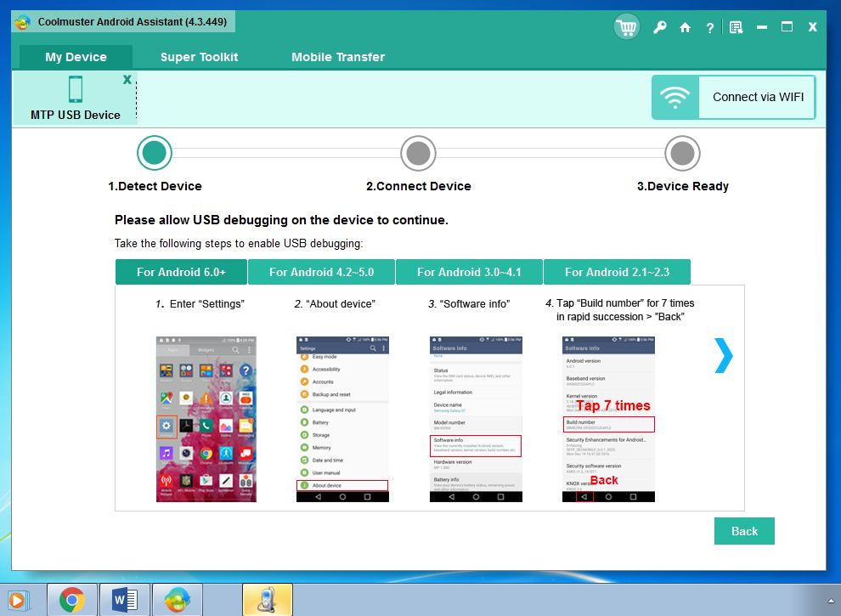Click the Coolmuster app logo icon
The height and width of the screenshot is (616, 841).
pos(23,23)
